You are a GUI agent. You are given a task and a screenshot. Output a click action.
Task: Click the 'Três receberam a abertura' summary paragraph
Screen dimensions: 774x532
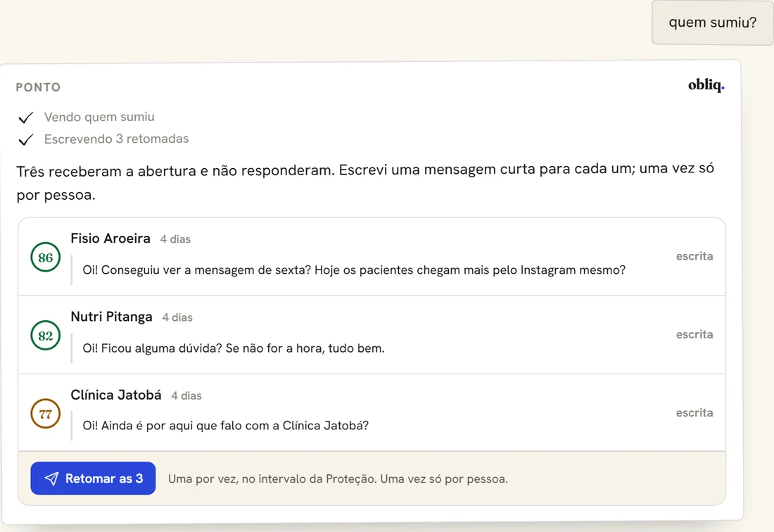coord(365,182)
